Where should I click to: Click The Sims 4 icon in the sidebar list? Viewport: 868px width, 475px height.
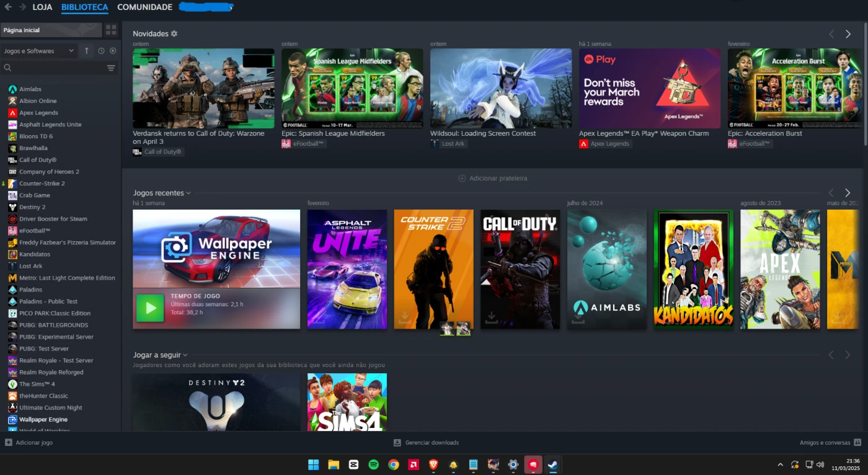(12, 384)
